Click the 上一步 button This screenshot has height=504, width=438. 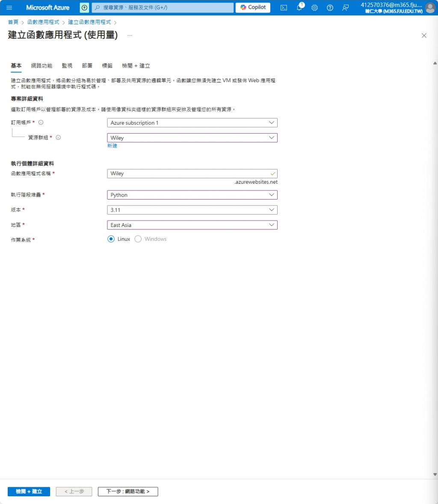pyautogui.click(x=74, y=492)
